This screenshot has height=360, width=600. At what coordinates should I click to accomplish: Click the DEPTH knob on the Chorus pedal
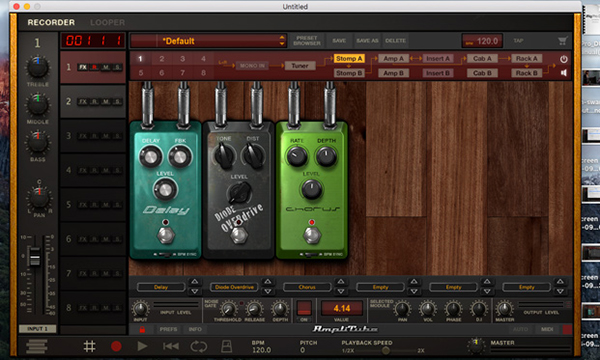pyautogui.click(x=326, y=156)
